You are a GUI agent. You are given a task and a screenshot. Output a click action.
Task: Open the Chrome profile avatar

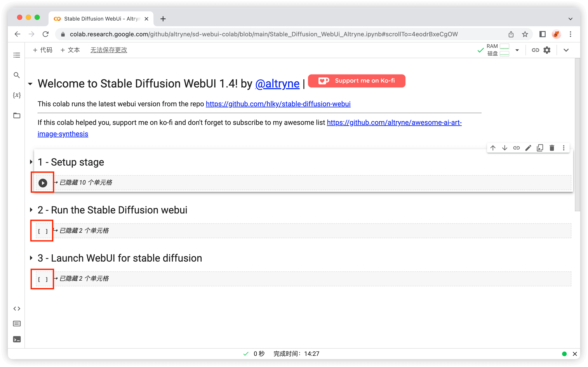(x=557, y=34)
